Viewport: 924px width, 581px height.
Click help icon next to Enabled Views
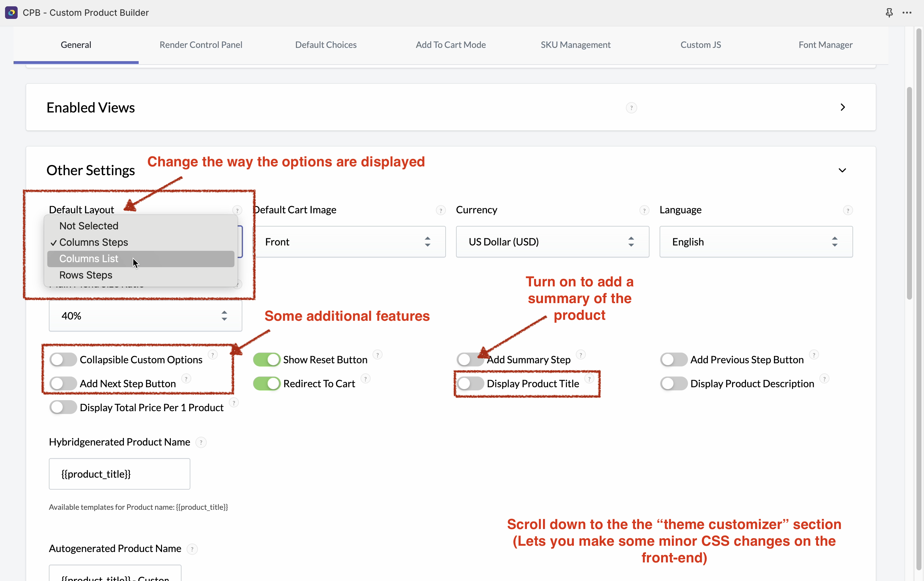(631, 108)
